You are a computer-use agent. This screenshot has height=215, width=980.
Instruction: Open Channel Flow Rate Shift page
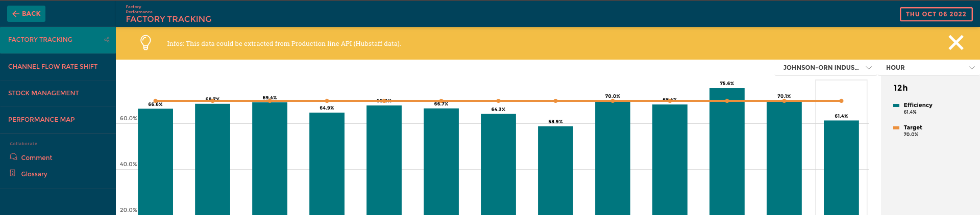(53, 67)
